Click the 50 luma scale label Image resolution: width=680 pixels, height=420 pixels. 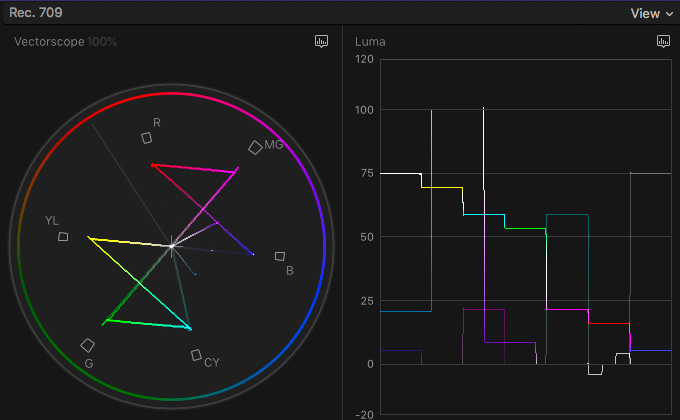click(x=367, y=237)
